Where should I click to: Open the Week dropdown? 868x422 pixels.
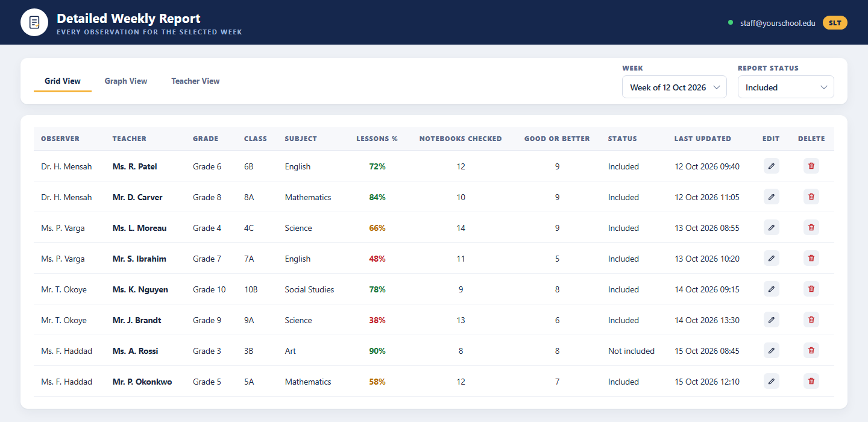[675, 87]
